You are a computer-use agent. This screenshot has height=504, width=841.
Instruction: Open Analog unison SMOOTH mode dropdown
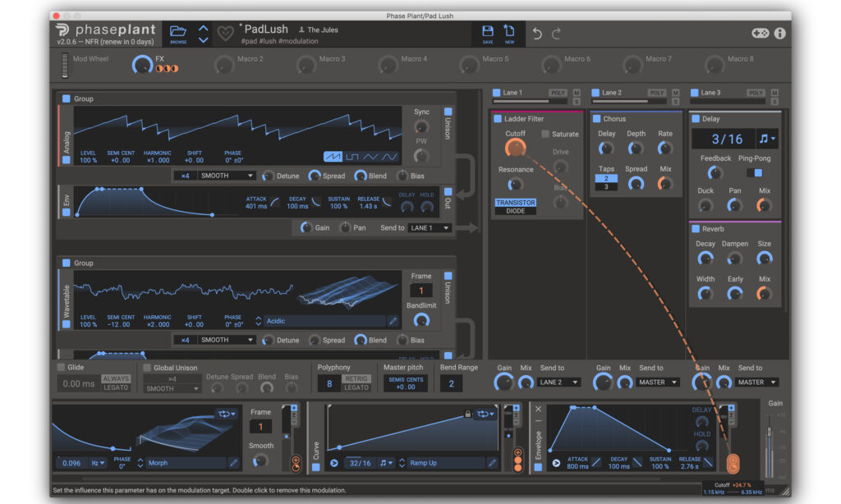tap(226, 176)
